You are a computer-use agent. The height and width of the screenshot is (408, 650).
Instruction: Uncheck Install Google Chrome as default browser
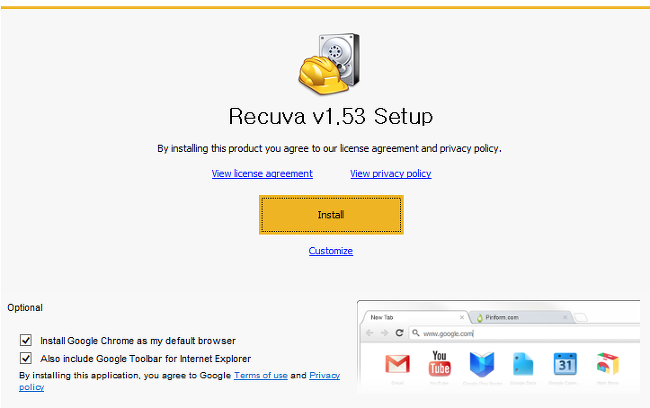(x=26, y=340)
